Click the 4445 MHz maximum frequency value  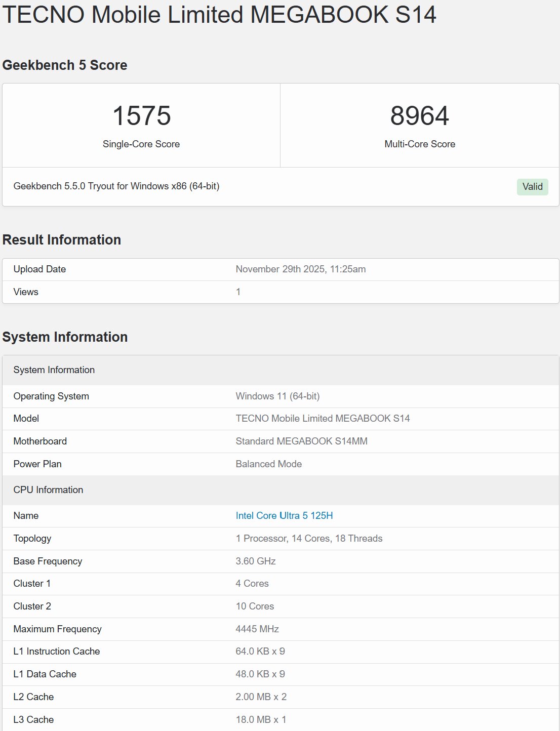pyautogui.click(x=257, y=629)
